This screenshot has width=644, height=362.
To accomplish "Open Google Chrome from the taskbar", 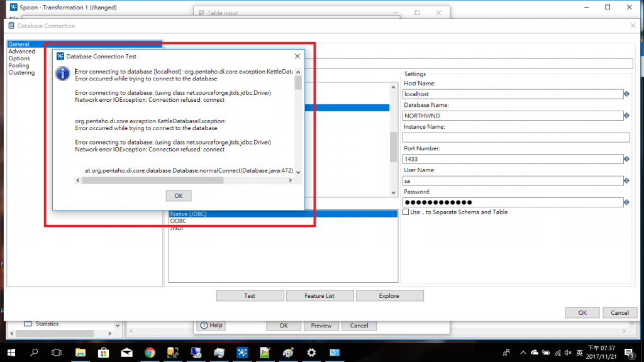I will click(150, 353).
